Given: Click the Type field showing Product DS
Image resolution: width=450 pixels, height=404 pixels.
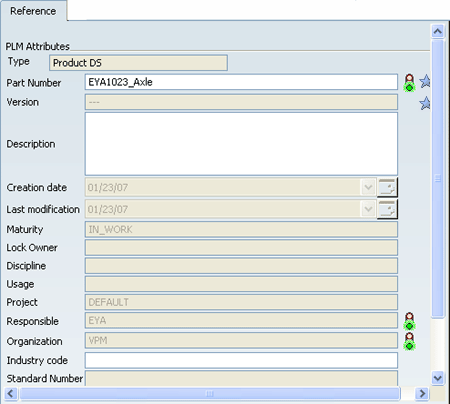Looking at the screenshot, I should point(138,63).
